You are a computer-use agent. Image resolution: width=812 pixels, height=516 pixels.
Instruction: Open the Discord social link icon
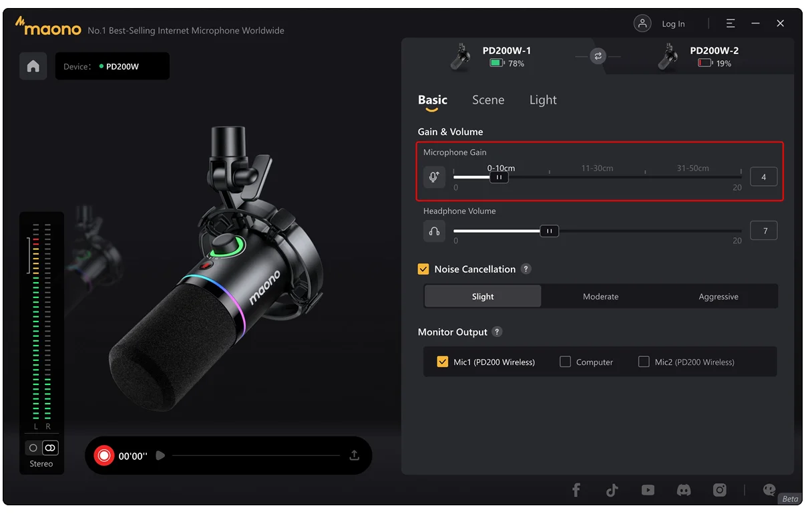(683, 490)
